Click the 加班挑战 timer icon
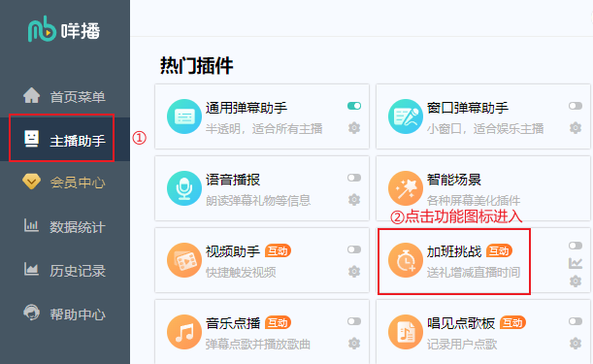This screenshot has height=364, width=593. click(x=406, y=260)
